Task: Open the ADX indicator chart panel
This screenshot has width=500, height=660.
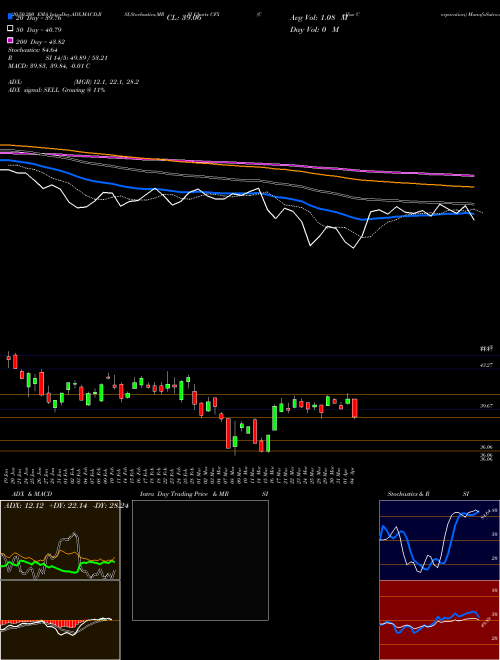Action: pyautogui.click(x=60, y=540)
